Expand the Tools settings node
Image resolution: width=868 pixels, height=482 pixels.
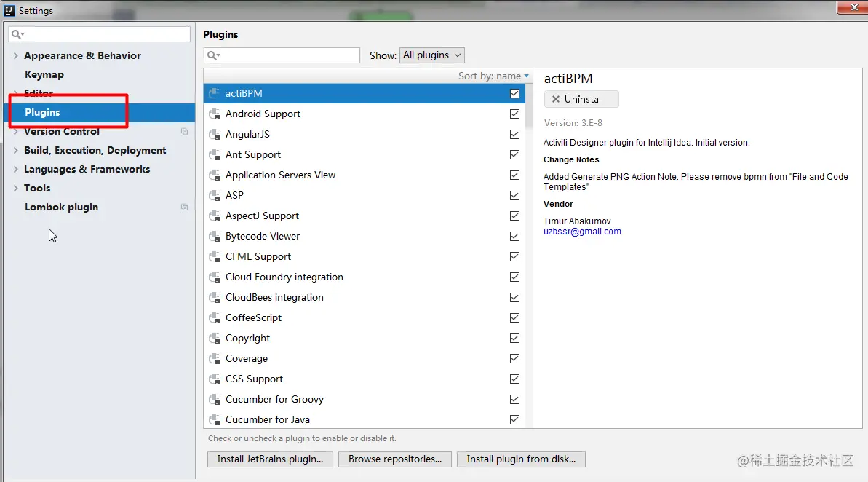point(15,188)
